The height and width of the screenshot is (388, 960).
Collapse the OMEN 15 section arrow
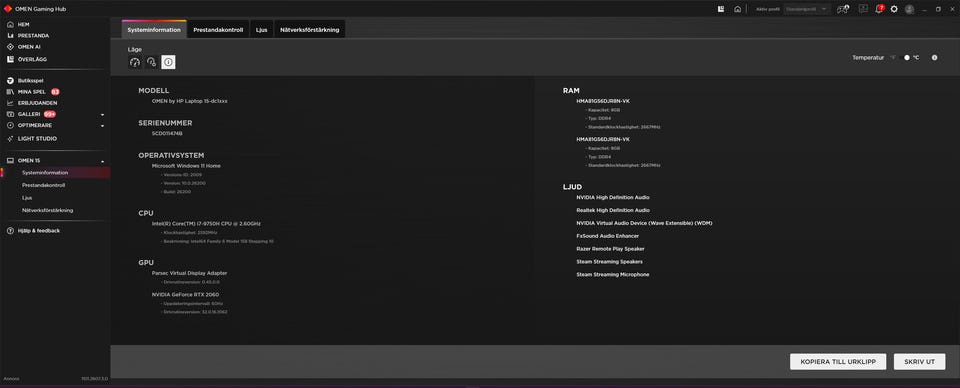pos(102,161)
